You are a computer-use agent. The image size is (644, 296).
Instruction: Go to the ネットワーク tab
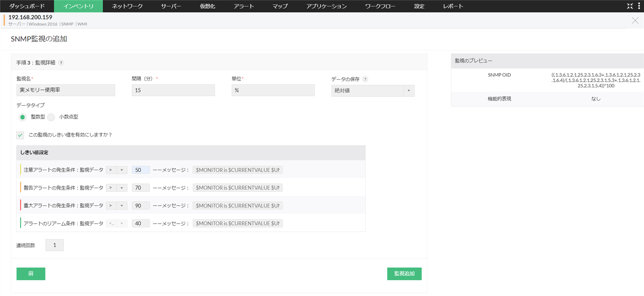pos(127,6)
